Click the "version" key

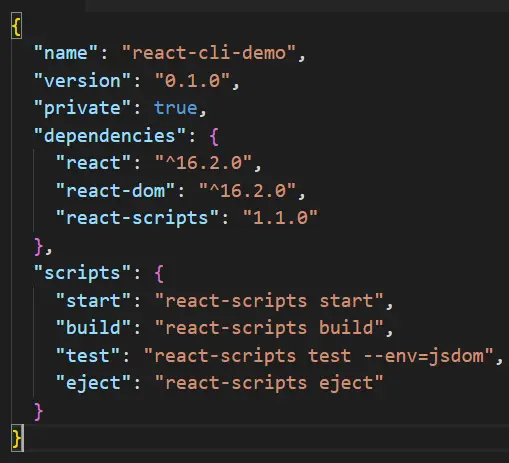(82, 80)
